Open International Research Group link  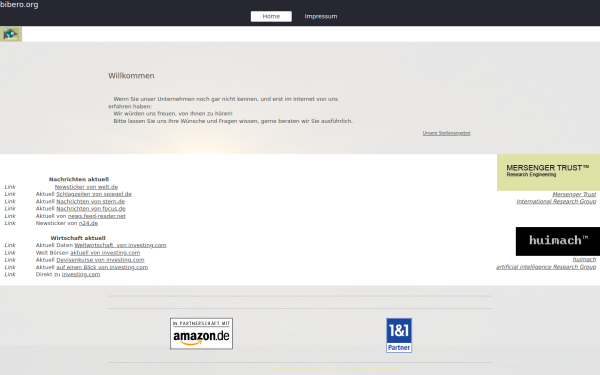click(x=556, y=202)
